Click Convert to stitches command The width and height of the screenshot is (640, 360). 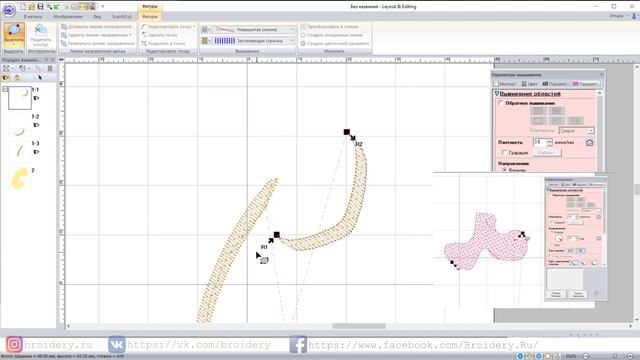[329, 27]
